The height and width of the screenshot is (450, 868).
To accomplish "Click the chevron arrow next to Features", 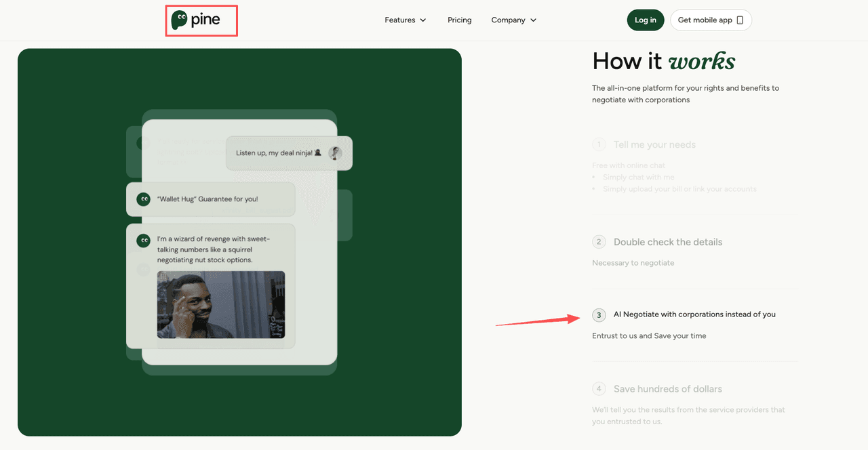I will point(425,20).
